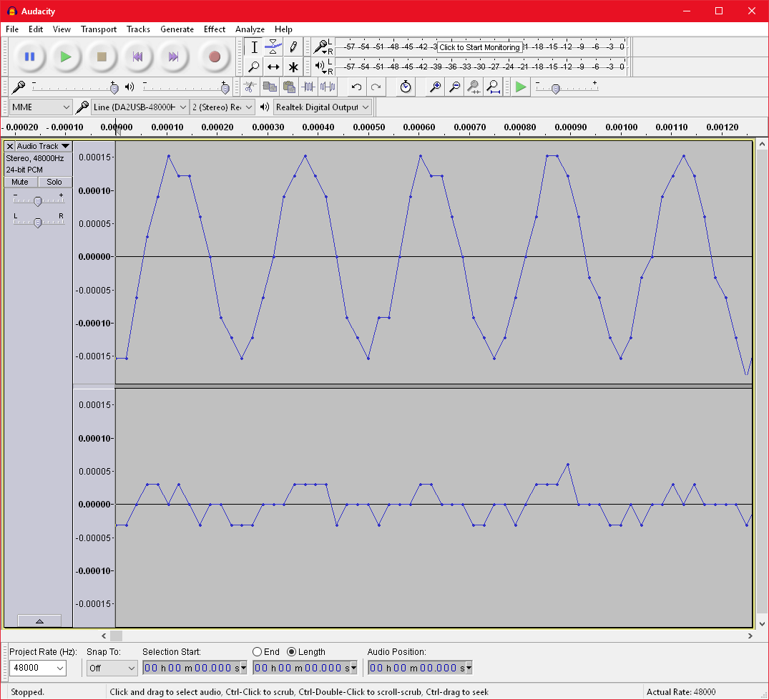Skip to End of the track
Screen dimensions: 769x700
click(x=173, y=57)
